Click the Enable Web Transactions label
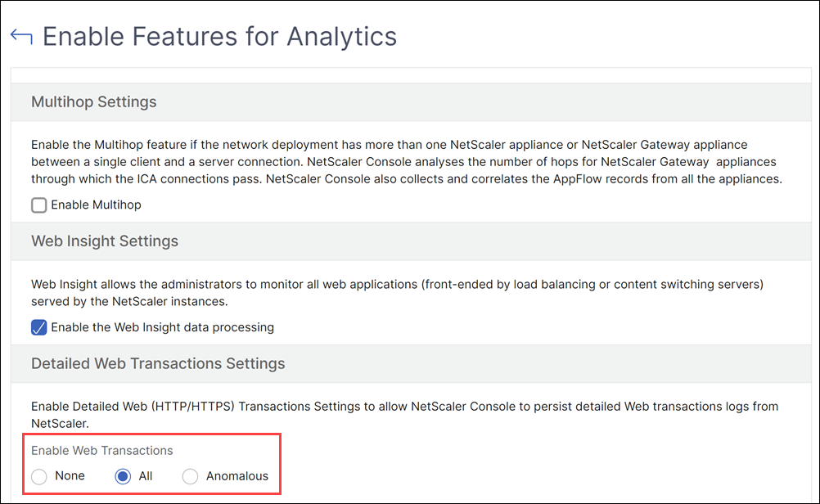The height and width of the screenshot is (504, 820). 102,451
